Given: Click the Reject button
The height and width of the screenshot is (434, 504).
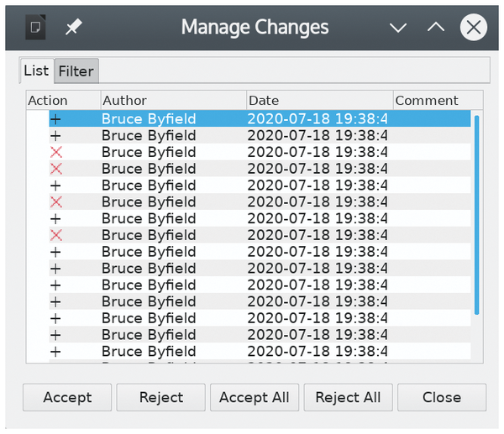Looking at the screenshot, I should (x=160, y=397).
